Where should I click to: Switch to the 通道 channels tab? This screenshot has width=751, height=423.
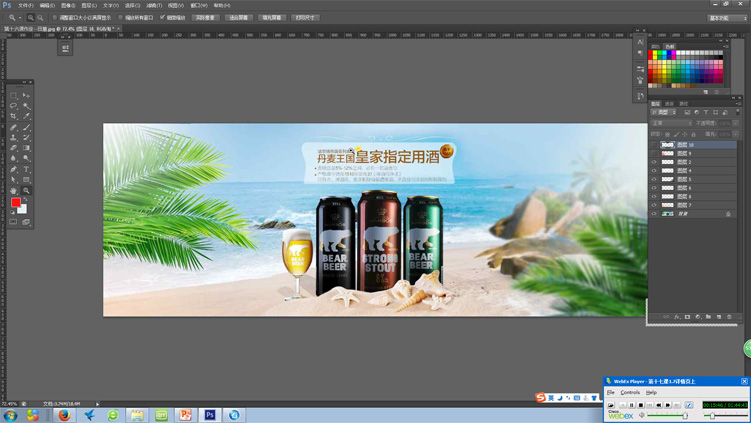(670, 103)
